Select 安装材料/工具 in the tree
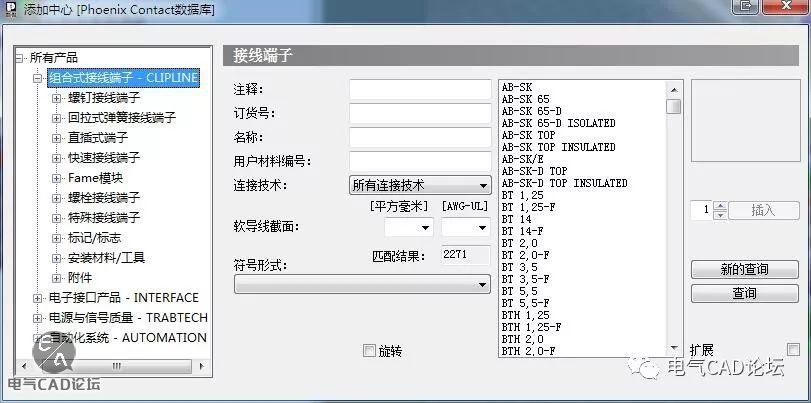The width and height of the screenshot is (811, 403). (x=107, y=258)
